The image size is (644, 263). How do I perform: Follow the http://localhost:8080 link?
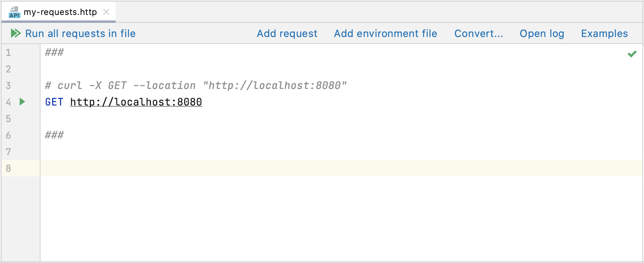click(x=136, y=102)
